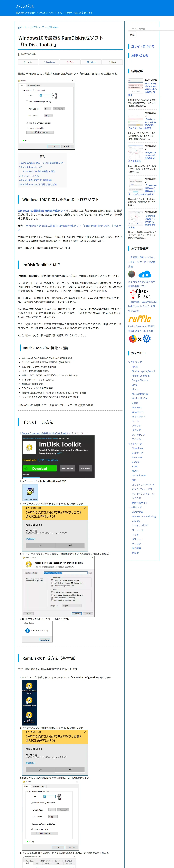174x868 pixels.
Task: Click OK in the Installation finished dialog
Action: pyautogui.click(x=45, y=639)
